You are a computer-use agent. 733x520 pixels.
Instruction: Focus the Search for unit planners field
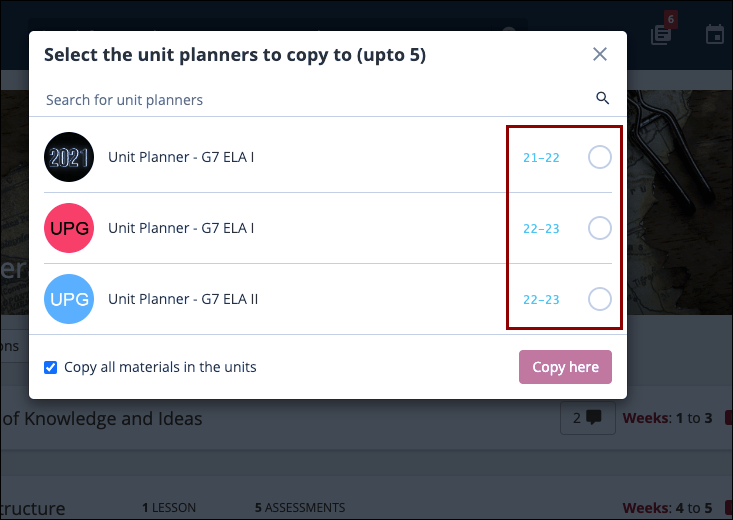coord(318,100)
